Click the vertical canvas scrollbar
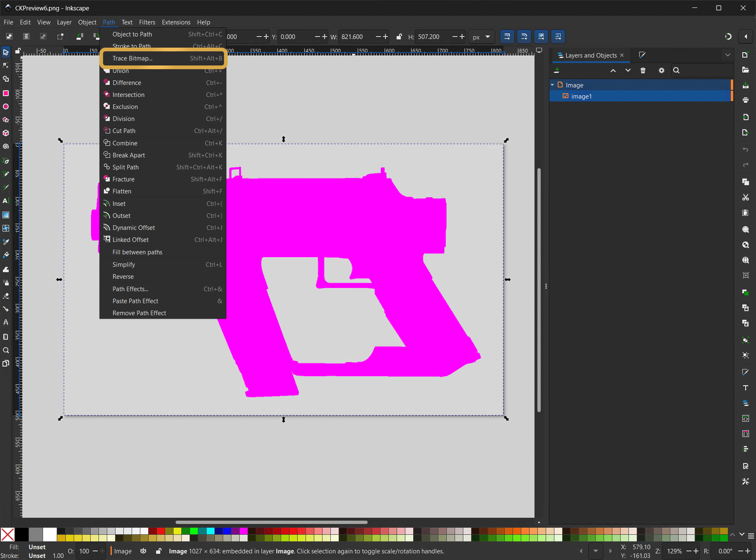 tap(539, 290)
